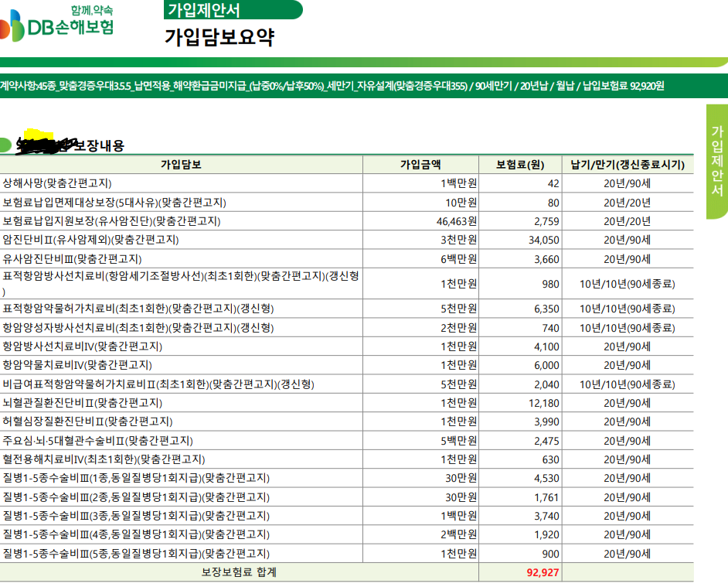Click the 2,475 premium value

pos(546,441)
